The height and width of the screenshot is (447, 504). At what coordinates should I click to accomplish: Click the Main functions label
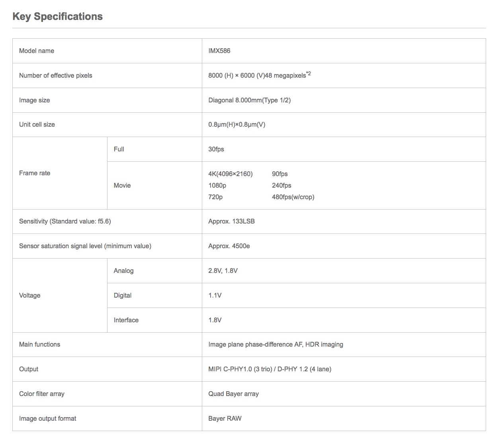click(x=40, y=344)
